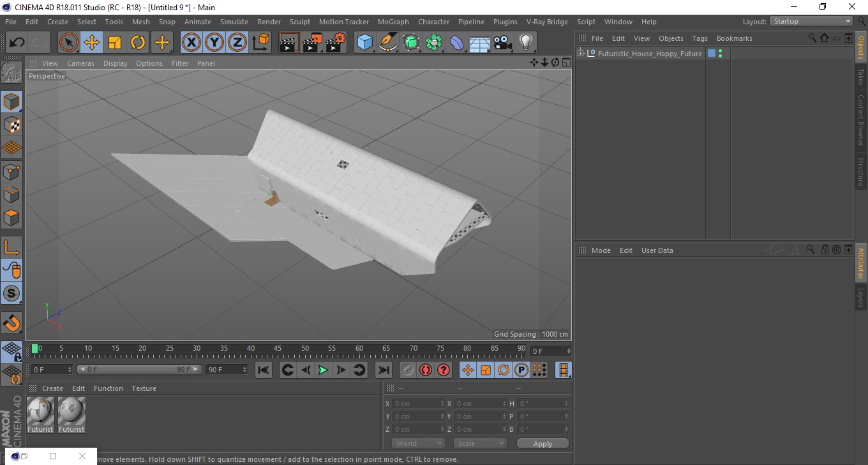The height and width of the screenshot is (465, 868).
Task: Click the Apply coordinates button
Action: (542, 444)
